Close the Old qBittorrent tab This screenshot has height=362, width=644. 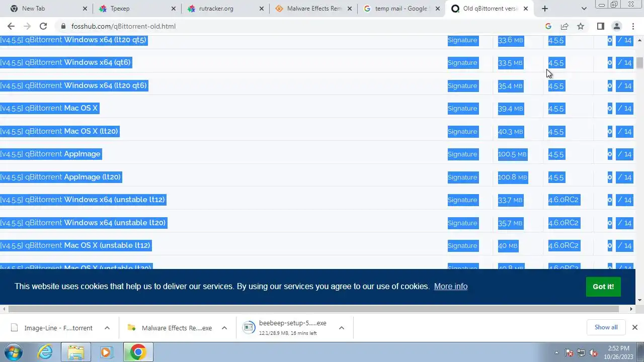click(x=526, y=9)
